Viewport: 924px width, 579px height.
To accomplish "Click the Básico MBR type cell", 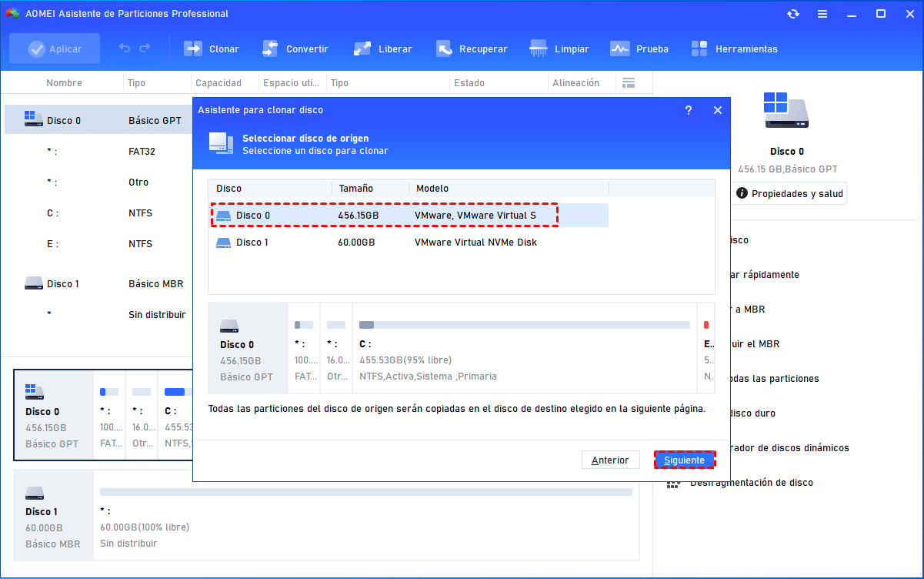I will [155, 283].
